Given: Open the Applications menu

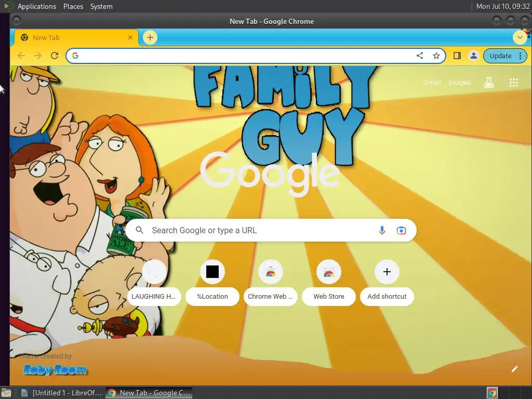Looking at the screenshot, I should point(37,6).
